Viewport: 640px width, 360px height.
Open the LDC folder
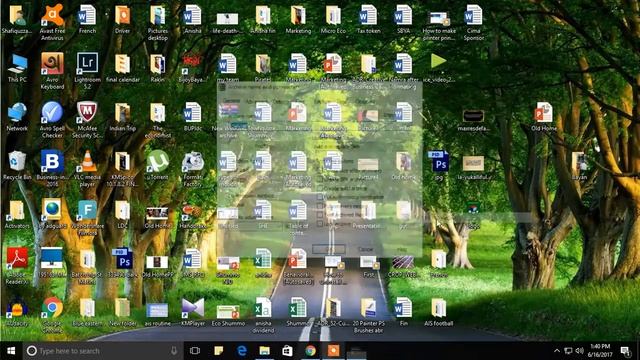pos(122,215)
